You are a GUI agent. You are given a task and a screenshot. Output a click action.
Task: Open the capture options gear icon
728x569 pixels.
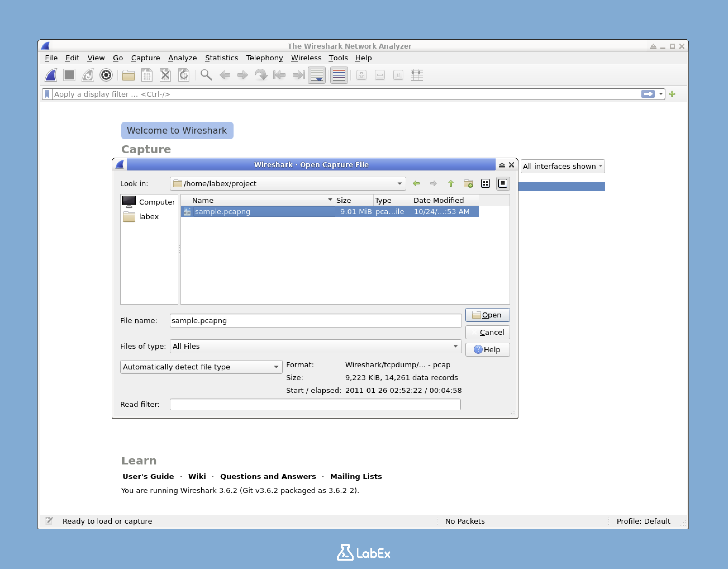click(x=106, y=75)
